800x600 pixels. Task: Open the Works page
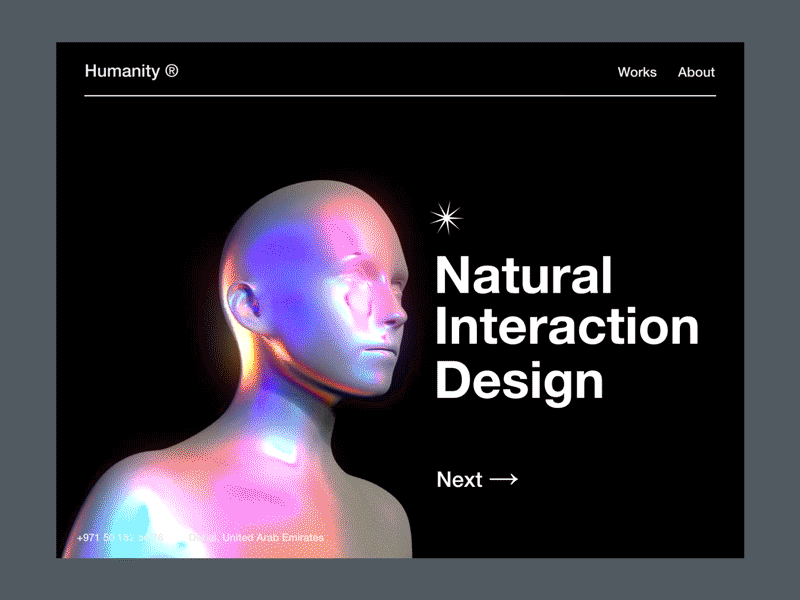coord(637,72)
